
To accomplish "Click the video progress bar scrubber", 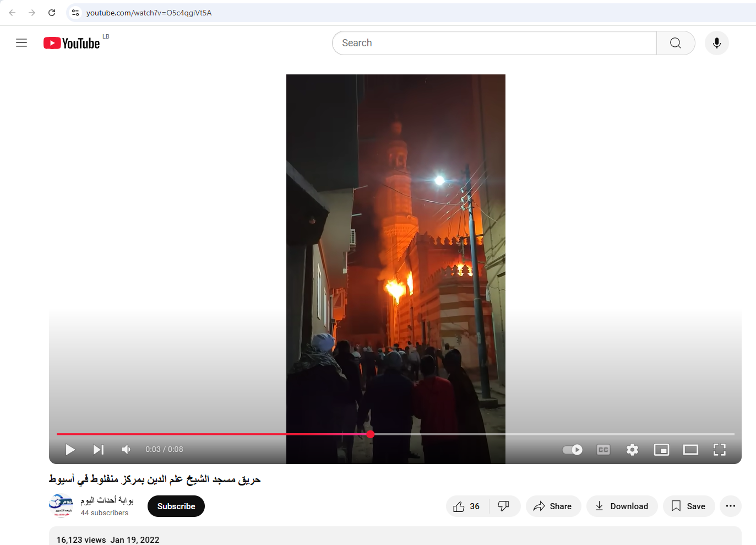I will point(371,434).
